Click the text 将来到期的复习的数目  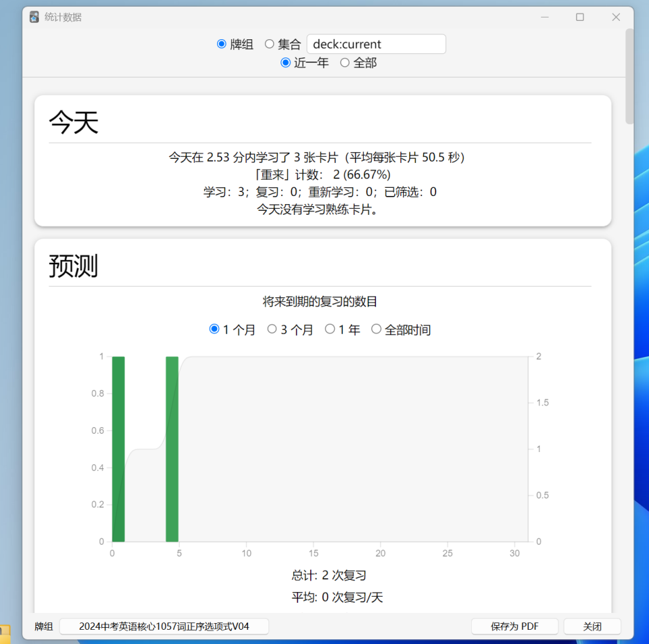point(320,301)
